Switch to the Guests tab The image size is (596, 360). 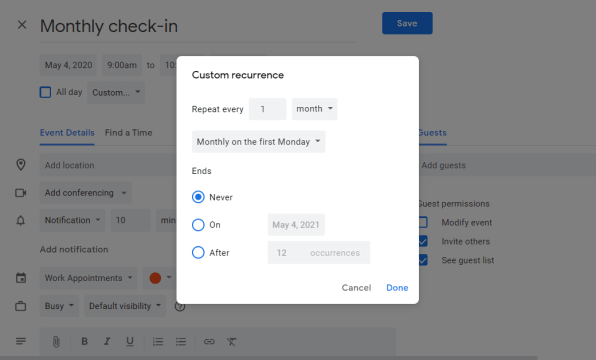click(433, 133)
